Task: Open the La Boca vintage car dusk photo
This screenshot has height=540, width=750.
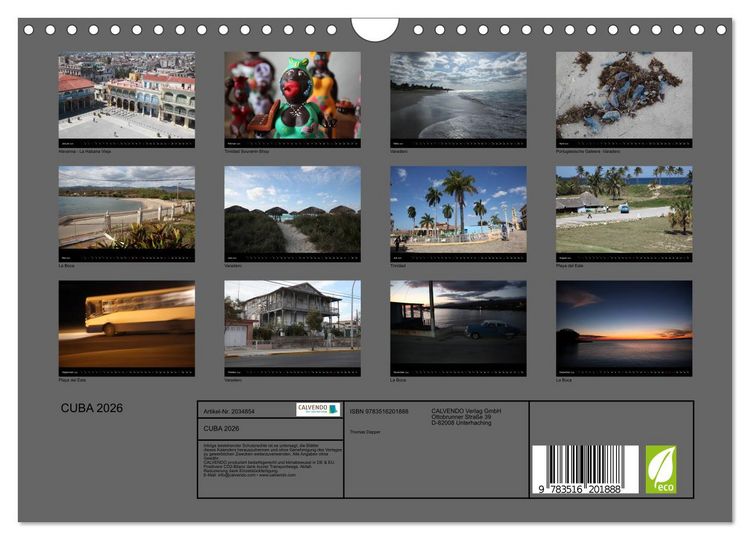Action: click(458, 324)
